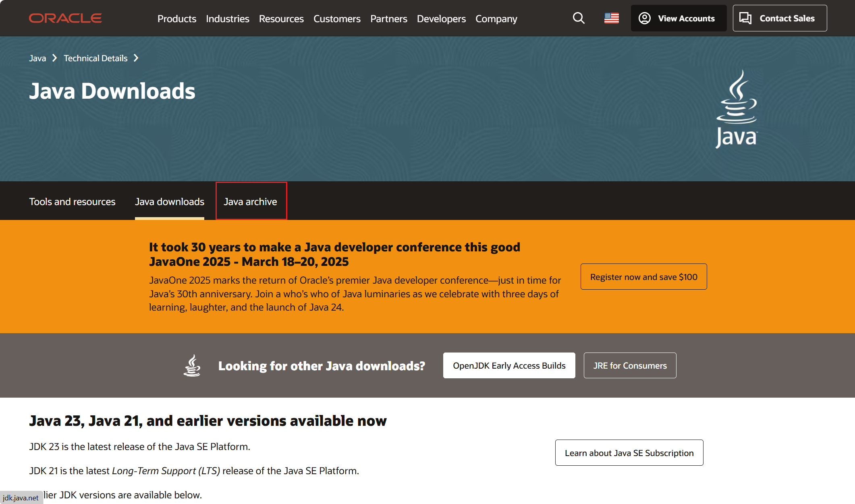This screenshot has height=504, width=855.
Task: Click Learn about Java SE Subscription
Action: 629,453
